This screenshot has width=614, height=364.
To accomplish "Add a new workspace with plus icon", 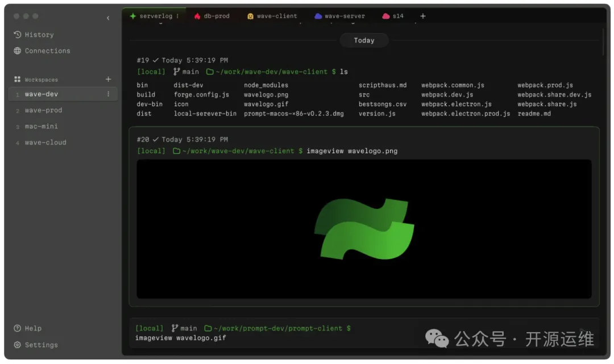I will (x=108, y=80).
